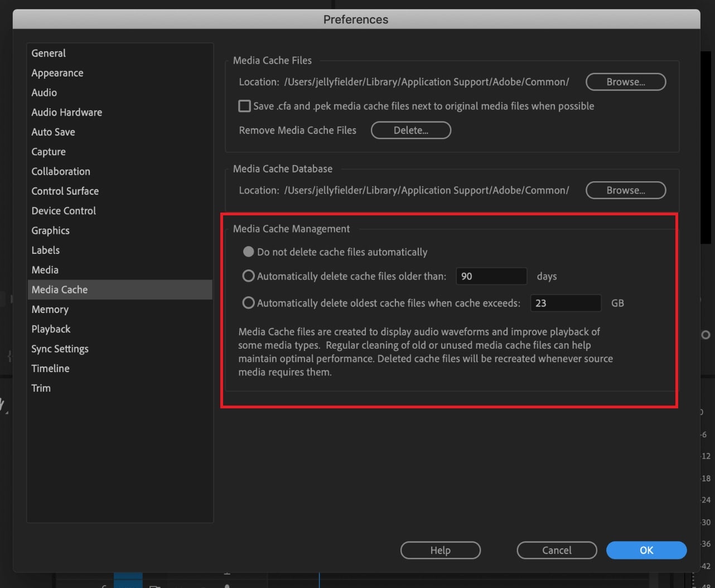
Task: Click Delete to remove media cache files
Action: click(411, 130)
